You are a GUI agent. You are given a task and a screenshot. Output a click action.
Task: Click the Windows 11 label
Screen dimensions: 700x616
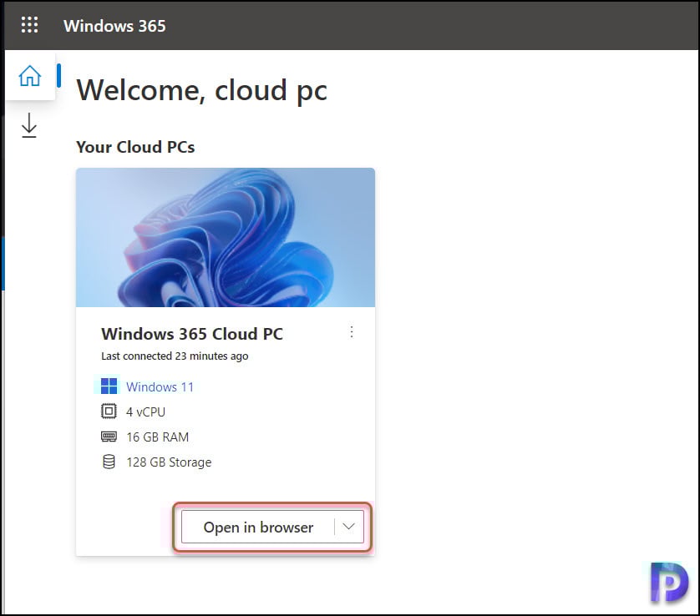point(160,386)
